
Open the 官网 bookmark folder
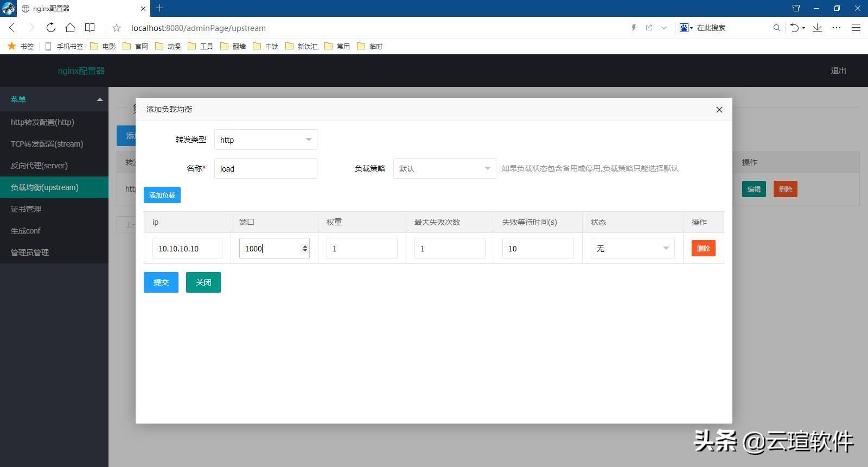(x=136, y=46)
